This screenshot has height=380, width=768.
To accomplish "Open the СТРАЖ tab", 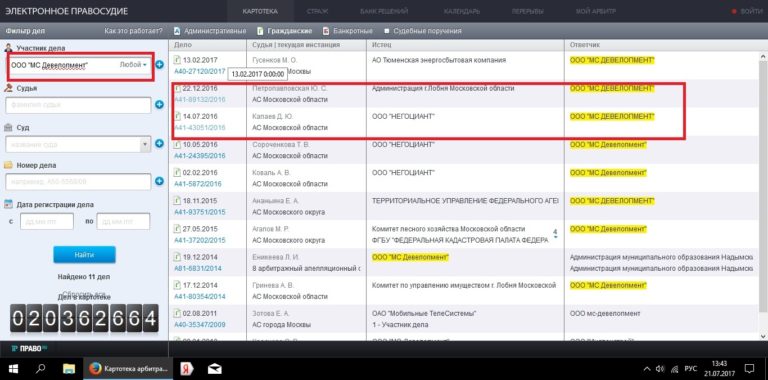I will tap(318, 11).
